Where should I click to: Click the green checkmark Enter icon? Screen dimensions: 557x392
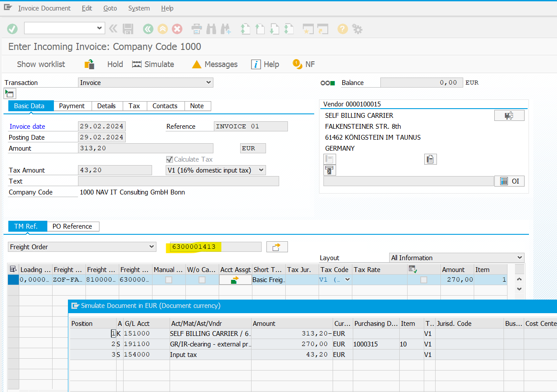point(12,28)
